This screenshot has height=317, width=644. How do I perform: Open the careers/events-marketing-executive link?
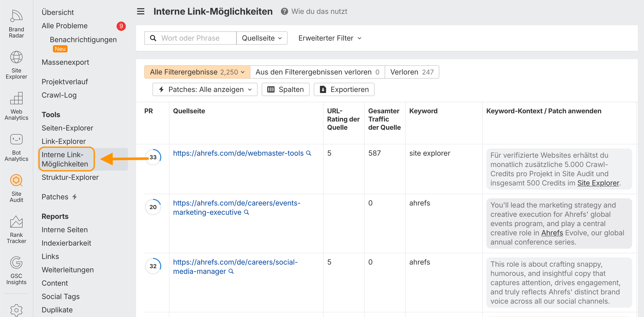(x=237, y=208)
